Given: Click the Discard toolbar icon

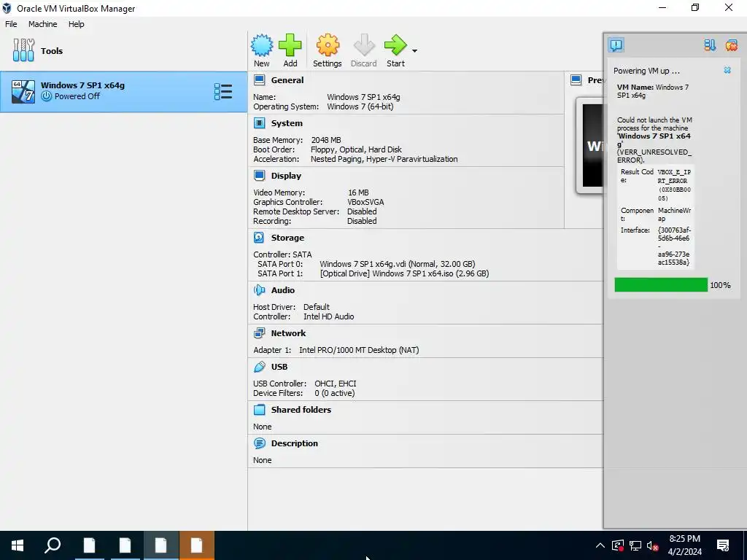Looking at the screenshot, I should click(x=364, y=45).
